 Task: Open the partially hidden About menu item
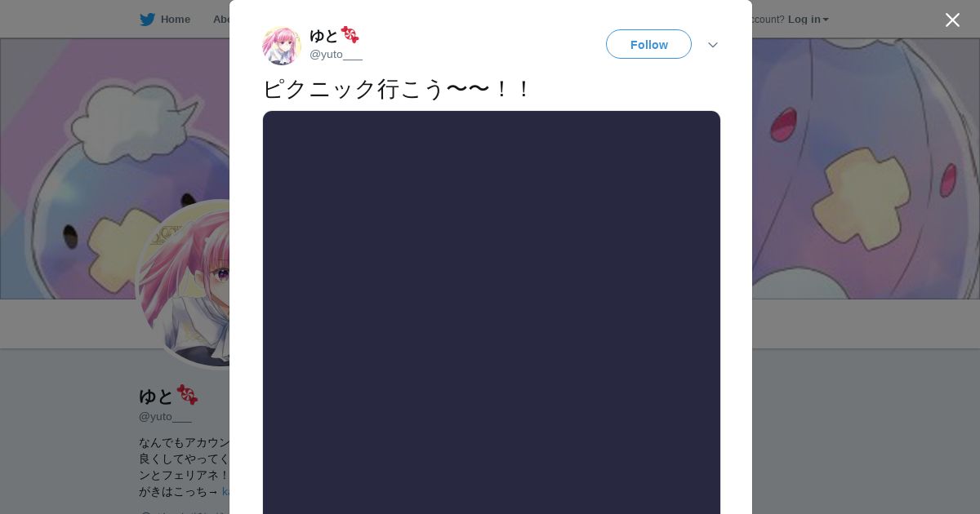[220, 20]
